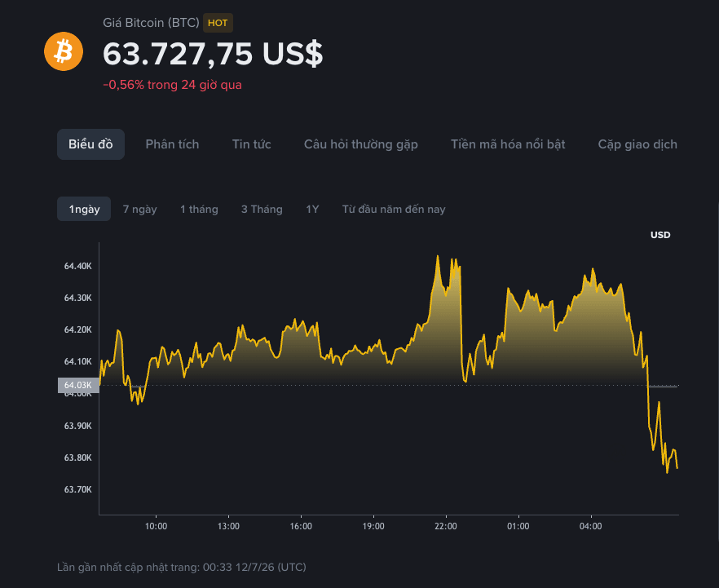Open the Phân tích tab
Viewport: 719px width, 588px height.
pyautogui.click(x=173, y=144)
